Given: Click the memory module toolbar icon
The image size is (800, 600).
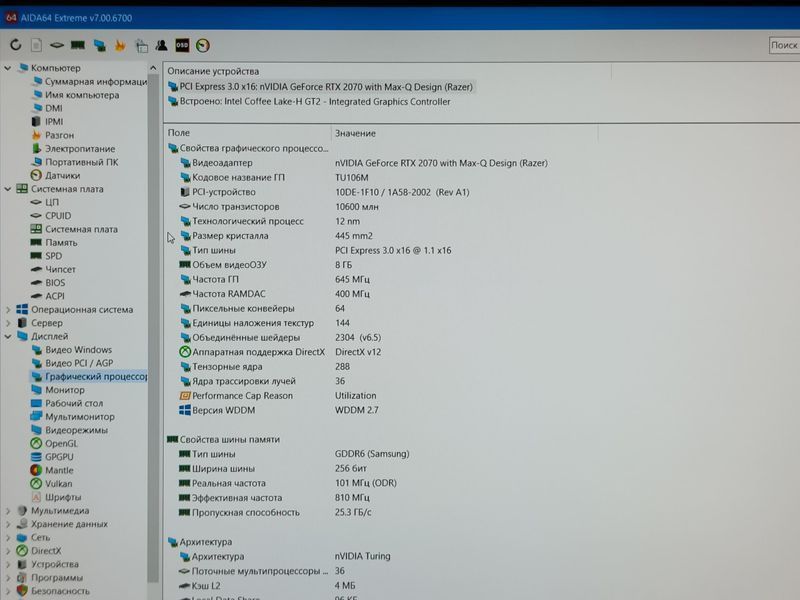Looking at the screenshot, I should pyautogui.click(x=78, y=45).
